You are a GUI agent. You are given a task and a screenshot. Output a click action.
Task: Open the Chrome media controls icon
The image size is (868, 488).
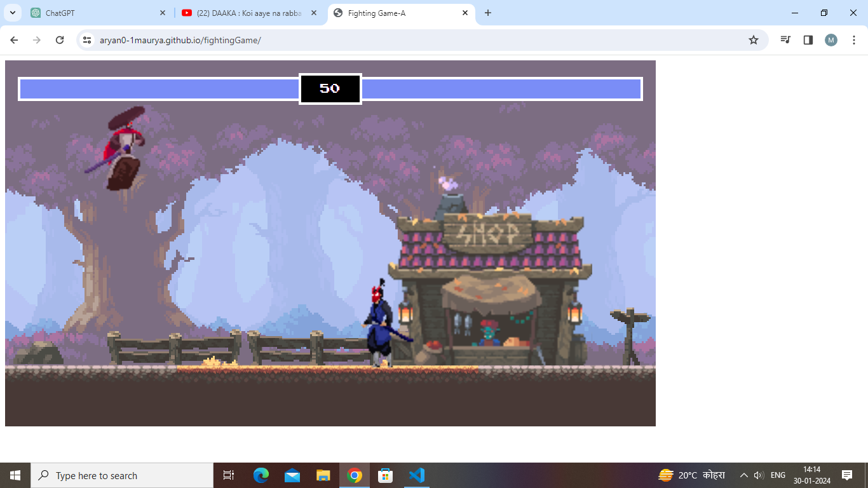(x=785, y=39)
